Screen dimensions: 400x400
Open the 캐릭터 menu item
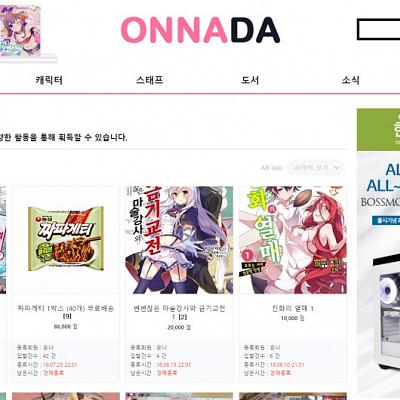[49, 80]
